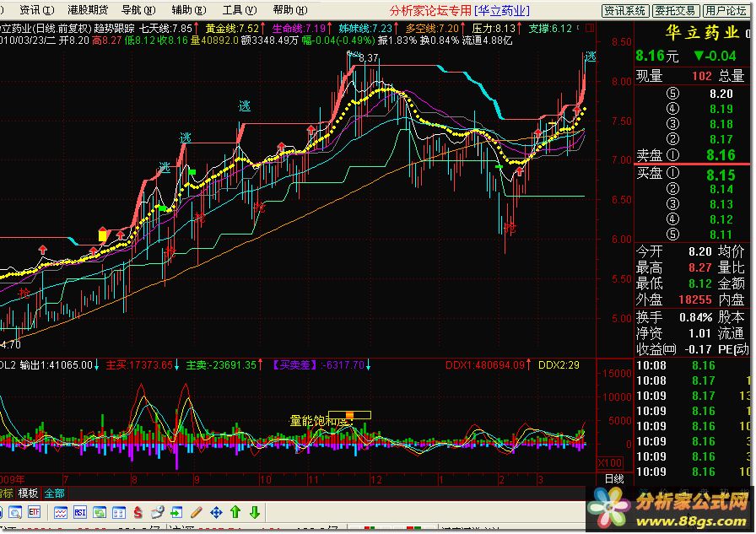756x534 pixels.
Task: Click the 换手 value 0.84%
Action: pyautogui.click(x=696, y=317)
